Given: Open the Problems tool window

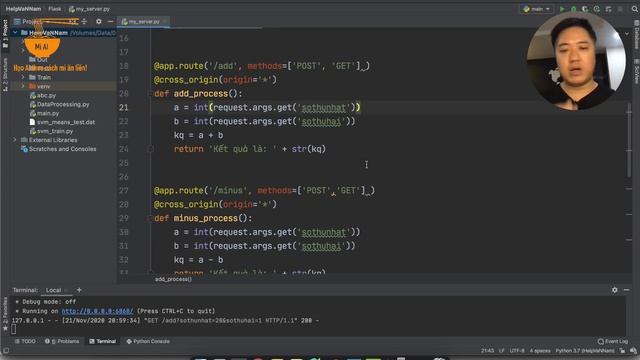Looking at the screenshot, I should (62, 341).
